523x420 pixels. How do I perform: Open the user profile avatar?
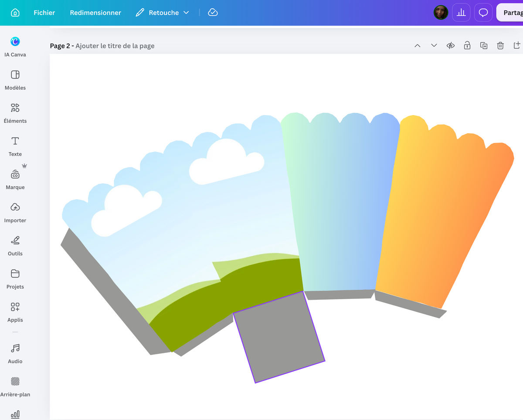tap(441, 13)
